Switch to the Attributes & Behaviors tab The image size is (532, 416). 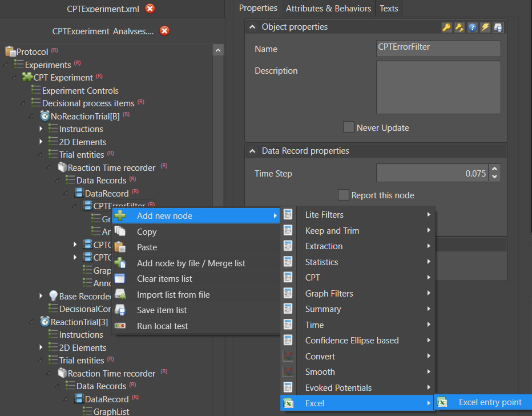328,9
